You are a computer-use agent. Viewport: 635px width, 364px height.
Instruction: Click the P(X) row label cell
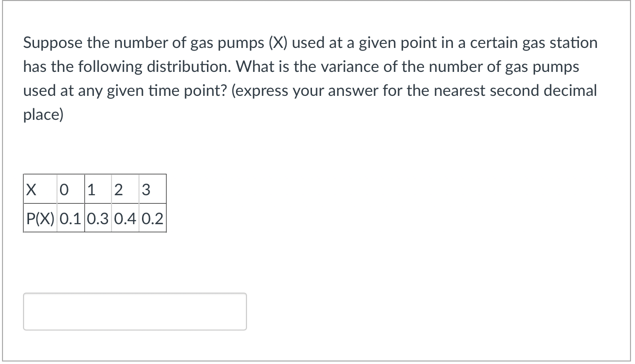[x=40, y=218]
